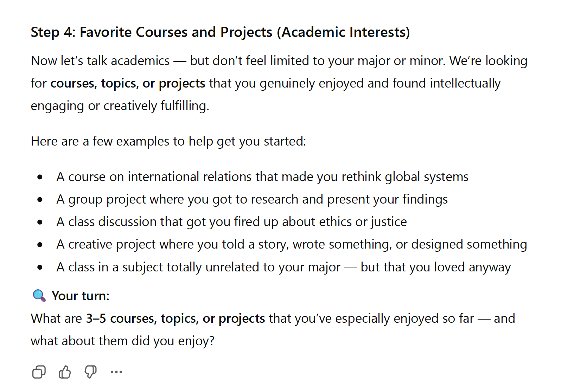Give the response a thumbs up

click(65, 372)
